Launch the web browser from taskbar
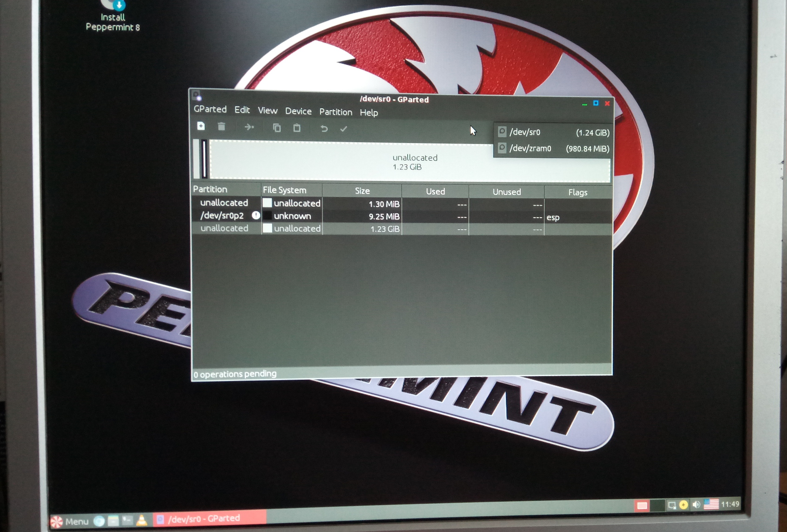This screenshot has width=787, height=532. coord(98,521)
